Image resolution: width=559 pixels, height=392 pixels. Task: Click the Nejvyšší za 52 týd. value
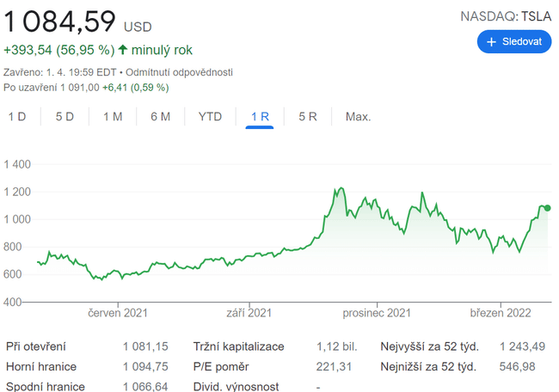pyautogui.click(x=522, y=346)
